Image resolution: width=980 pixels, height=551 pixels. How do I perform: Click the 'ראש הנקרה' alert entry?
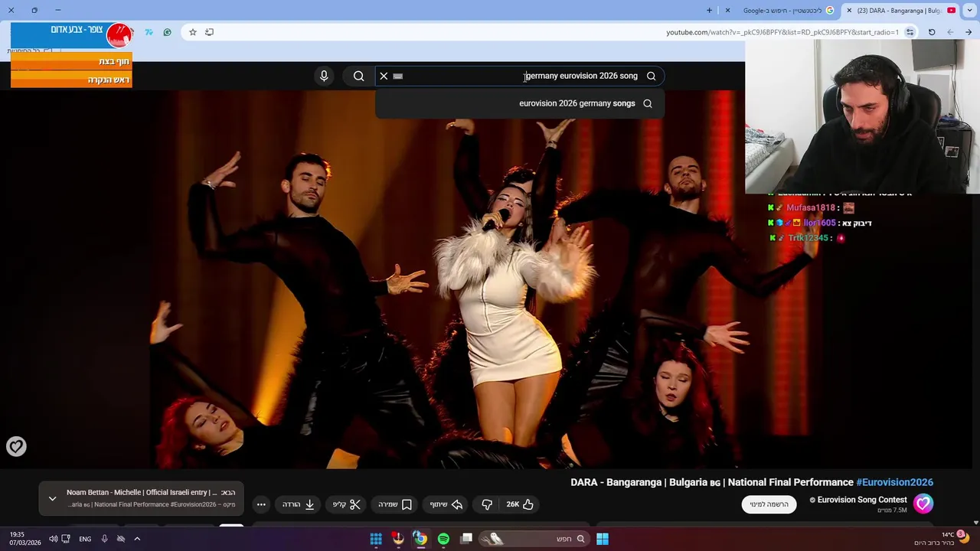pos(71,80)
